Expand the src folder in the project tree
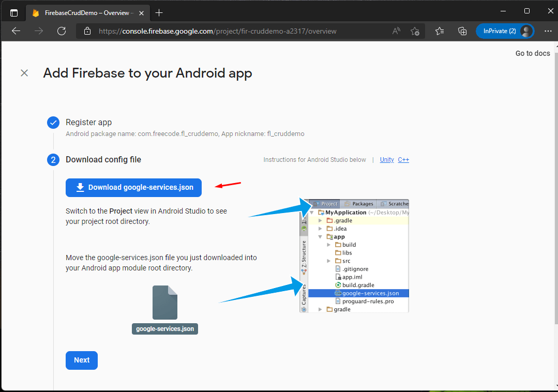The width and height of the screenshot is (558, 392). click(330, 261)
